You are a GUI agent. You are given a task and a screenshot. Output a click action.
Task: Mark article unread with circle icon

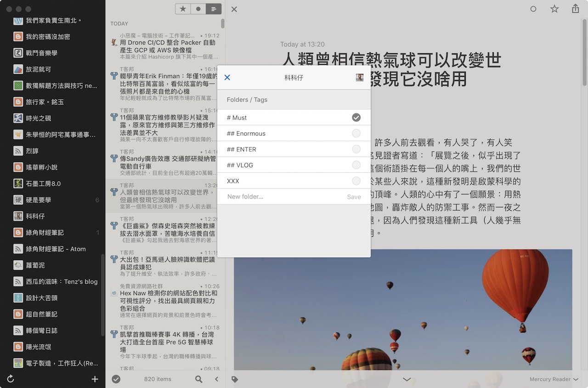pos(533,9)
